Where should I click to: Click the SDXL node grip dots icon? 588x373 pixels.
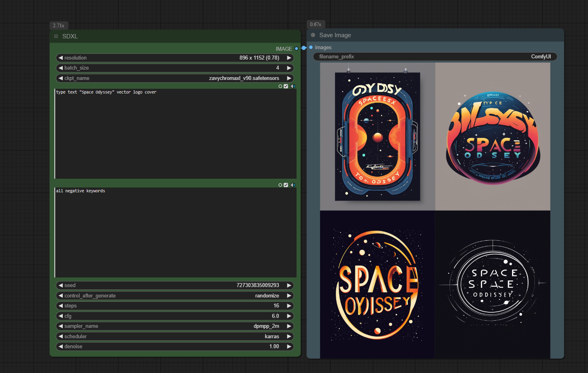[x=56, y=36]
